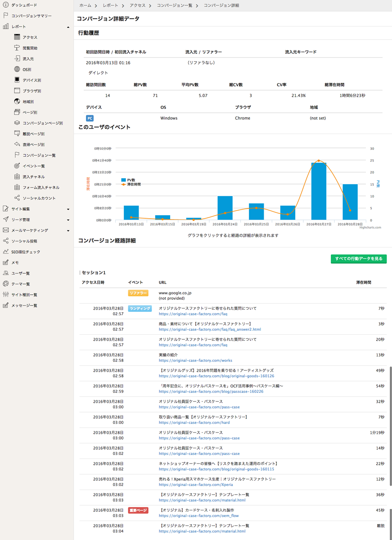
Task: Collapse the レポート menu section
Action: (x=68, y=27)
